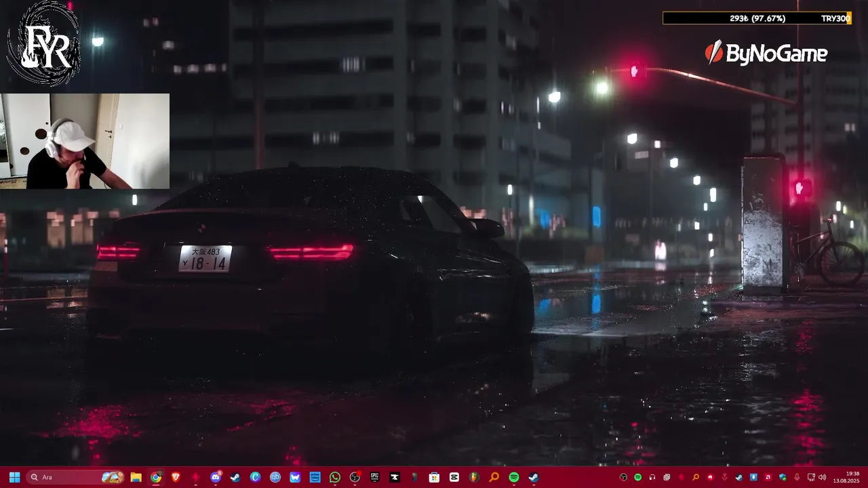Open the volume speaker control
Image resolution: width=868 pixels, height=488 pixels.
click(x=823, y=477)
